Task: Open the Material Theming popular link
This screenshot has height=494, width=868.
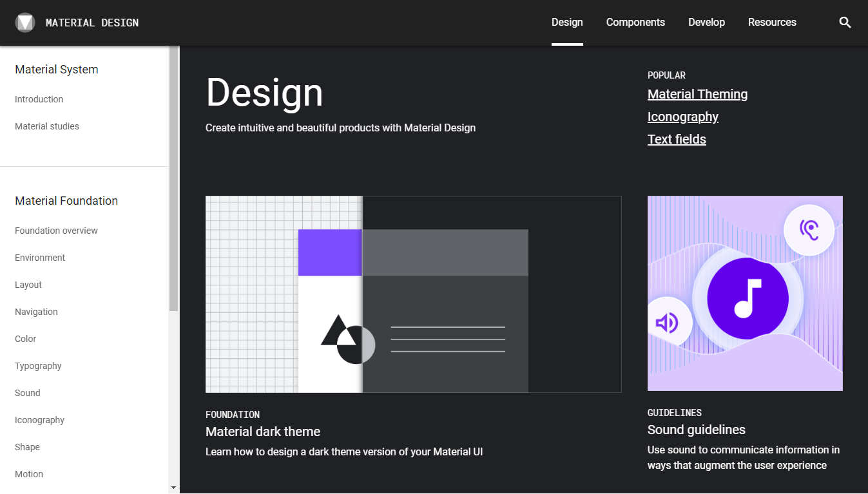Action: click(697, 94)
